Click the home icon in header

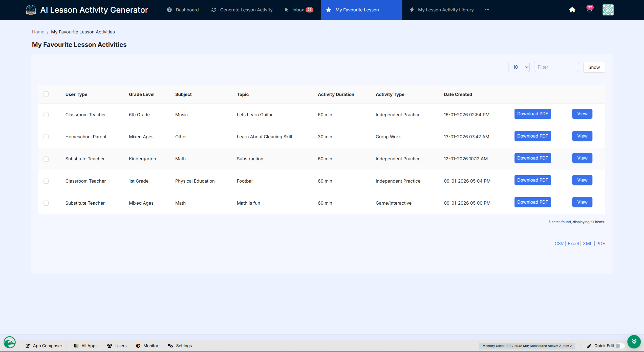572,10
